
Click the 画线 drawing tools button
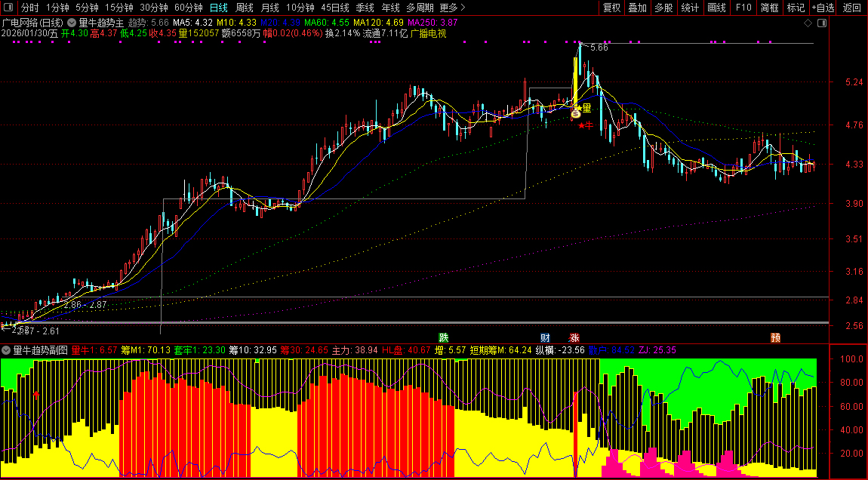point(716,8)
